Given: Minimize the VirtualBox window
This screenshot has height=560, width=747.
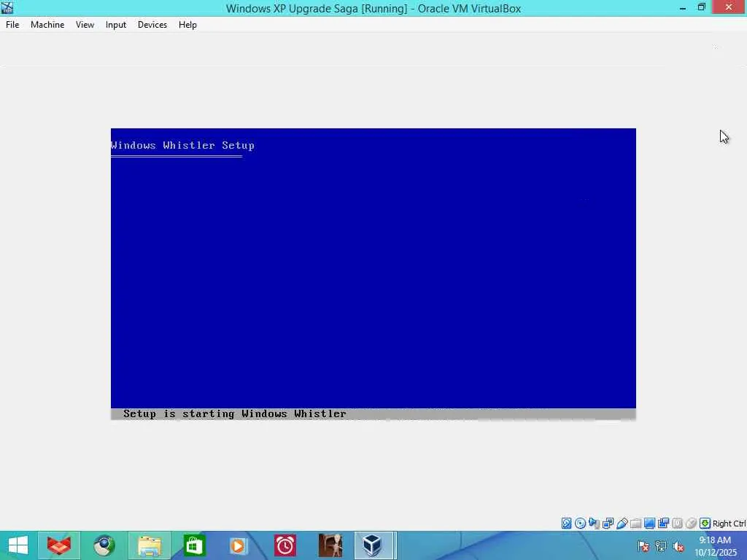Looking at the screenshot, I should pos(683,7).
